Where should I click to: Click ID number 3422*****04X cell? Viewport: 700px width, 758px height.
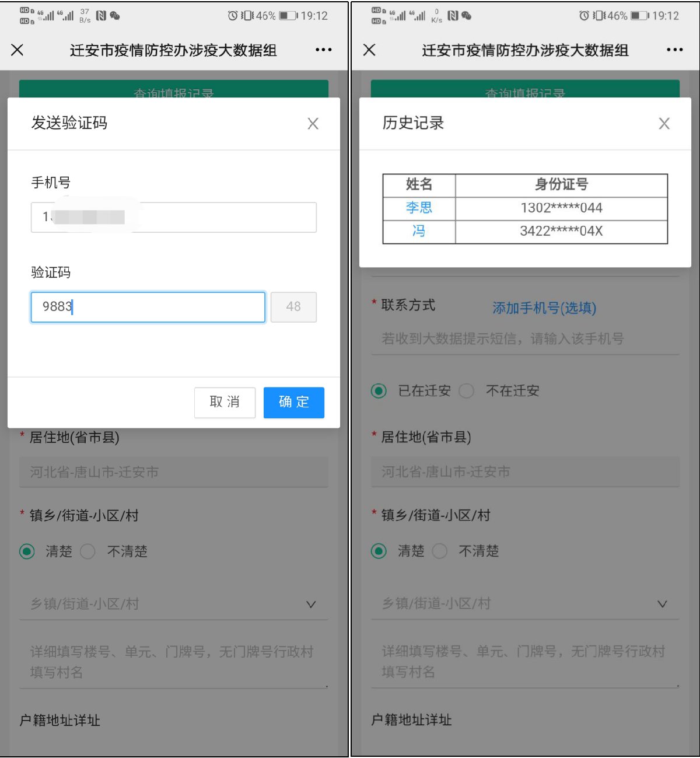[x=561, y=231]
